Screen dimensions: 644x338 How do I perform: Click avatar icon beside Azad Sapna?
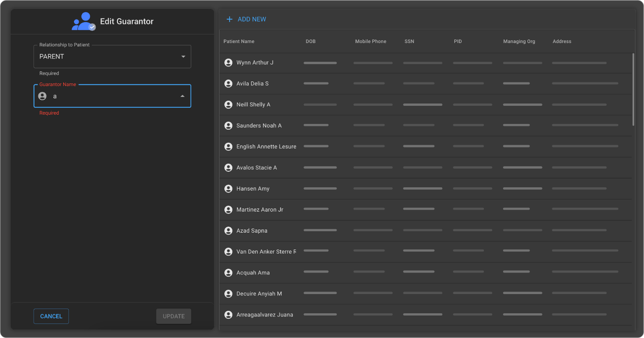pyautogui.click(x=229, y=231)
